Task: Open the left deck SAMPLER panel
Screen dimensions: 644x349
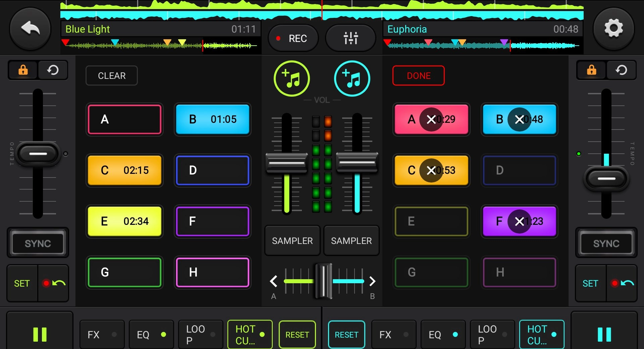Action: tap(292, 240)
